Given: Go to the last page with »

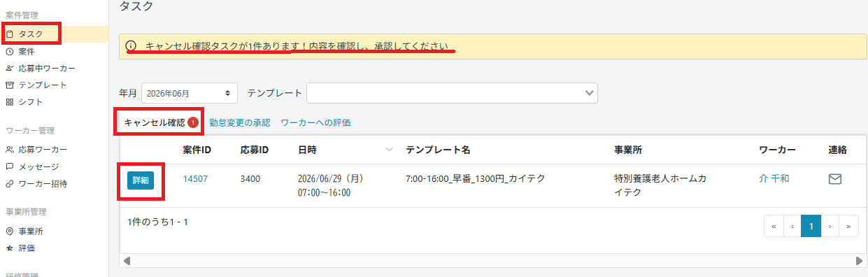Looking at the screenshot, I should [848, 226].
